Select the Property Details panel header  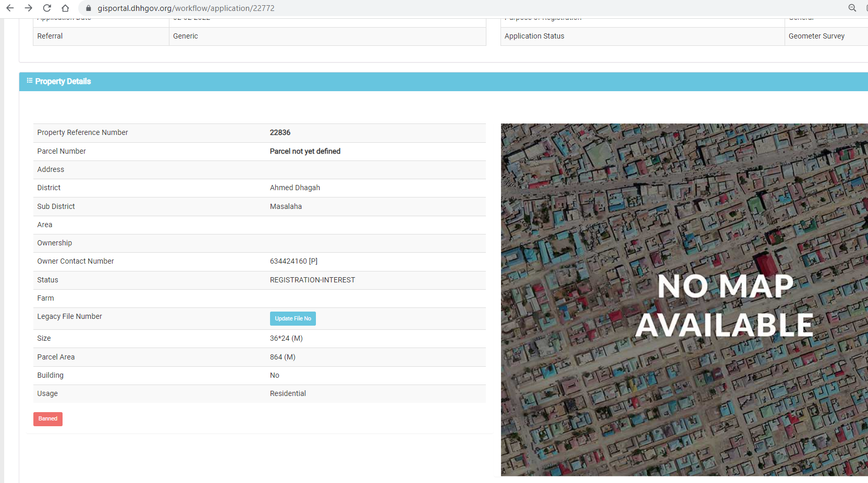coord(444,81)
